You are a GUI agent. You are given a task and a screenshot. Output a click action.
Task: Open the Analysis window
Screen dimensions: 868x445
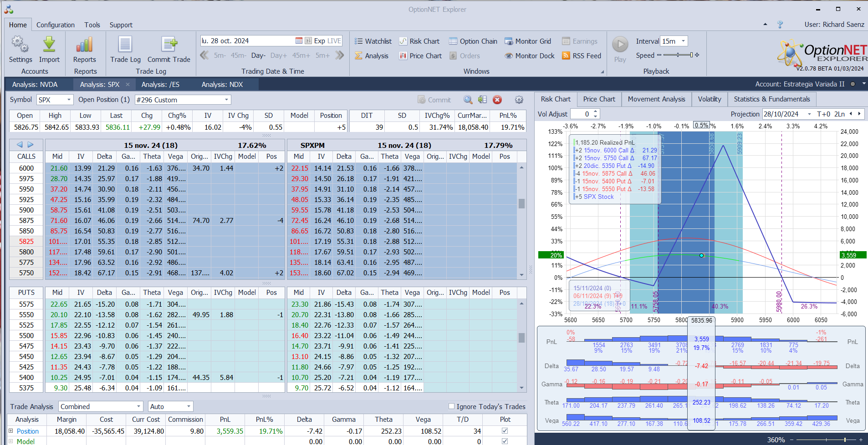pyautogui.click(x=372, y=56)
